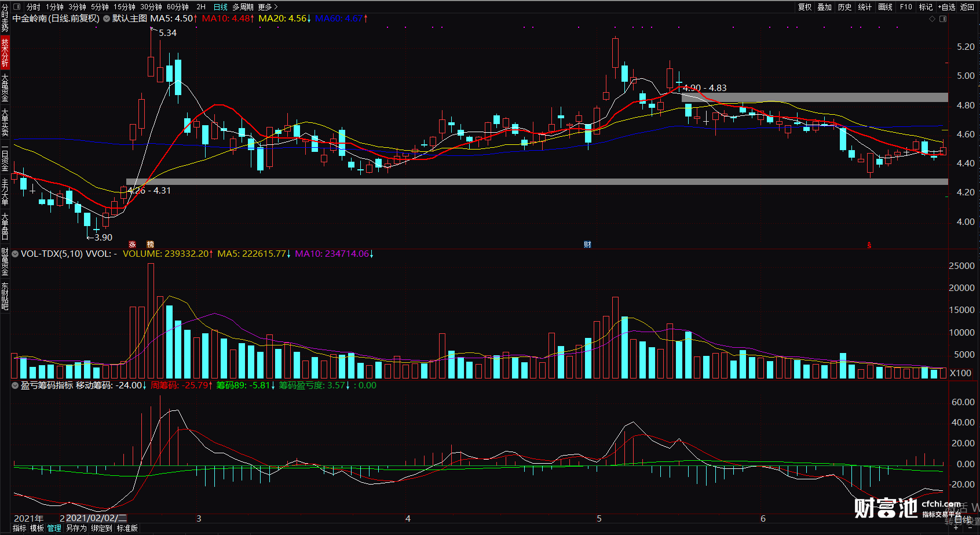
Task: Open 分时走势 sidebar tab
Action: 5,17
